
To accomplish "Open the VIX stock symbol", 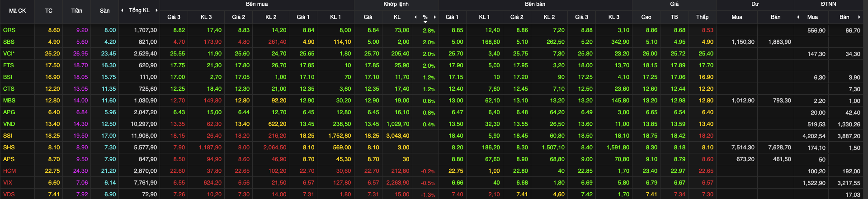I will (x=8, y=183).
